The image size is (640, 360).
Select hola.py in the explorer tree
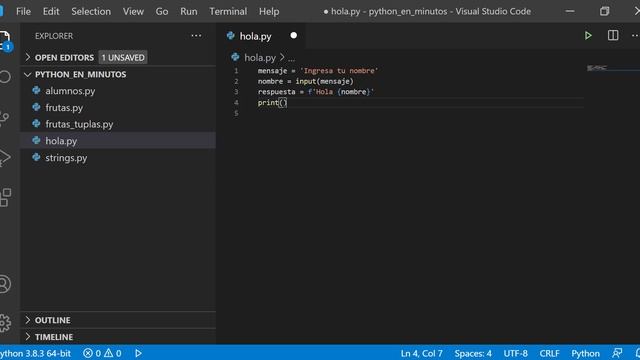pyautogui.click(x=118, y=141)
